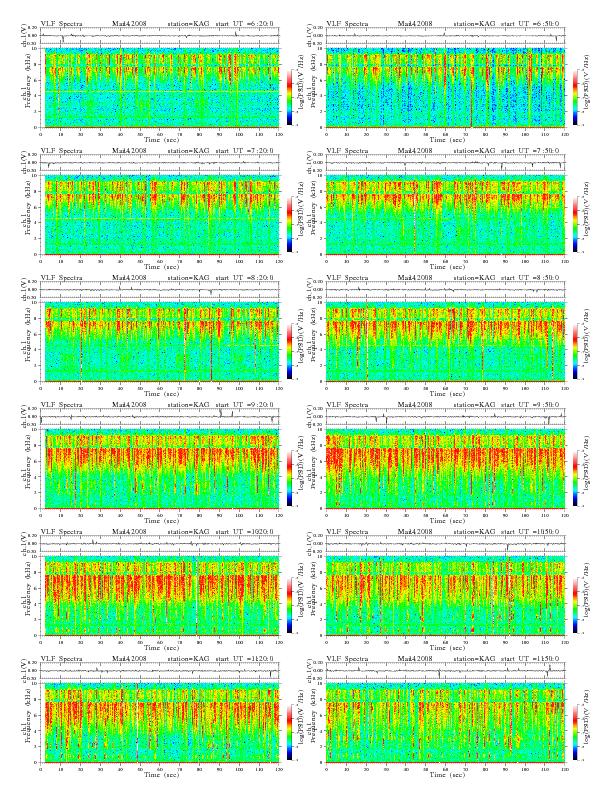Click the spectrogram starting UT 11:20:0
Viewport: 612px width, 792px height.
[x=160, y=723]
